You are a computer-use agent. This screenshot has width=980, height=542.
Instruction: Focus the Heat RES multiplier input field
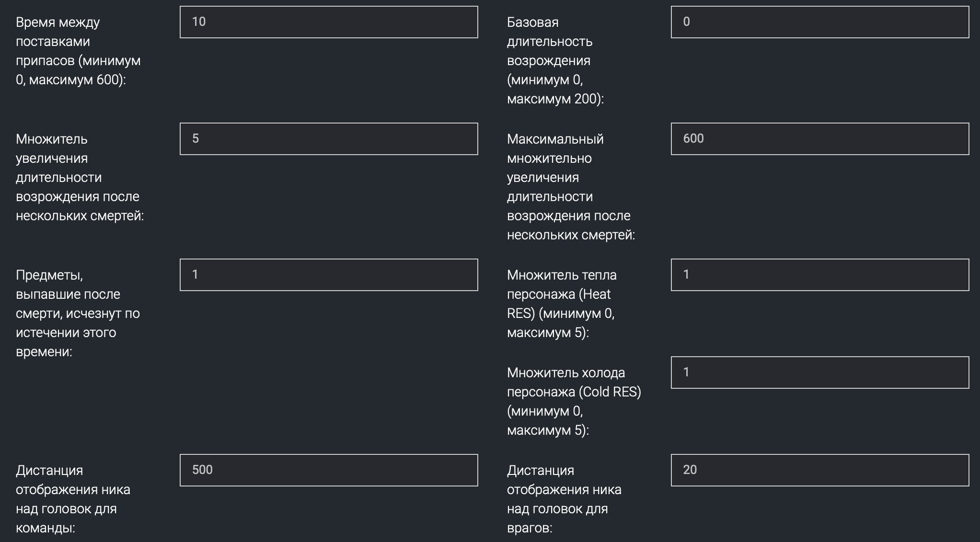click(x=819, y=275)
